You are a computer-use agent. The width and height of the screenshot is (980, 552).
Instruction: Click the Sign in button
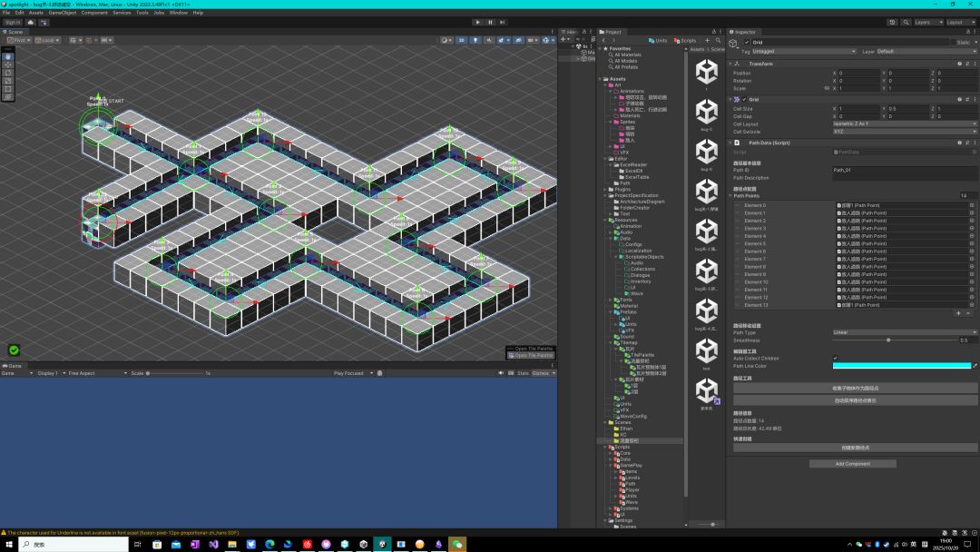click(13, 23)
